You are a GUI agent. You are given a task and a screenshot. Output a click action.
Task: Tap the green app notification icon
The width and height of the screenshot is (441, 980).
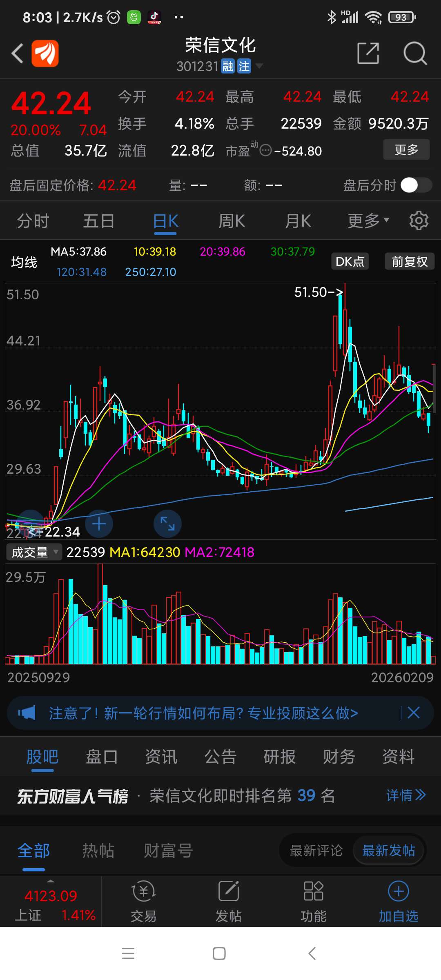pyautogui.click(x=134, y=17)
